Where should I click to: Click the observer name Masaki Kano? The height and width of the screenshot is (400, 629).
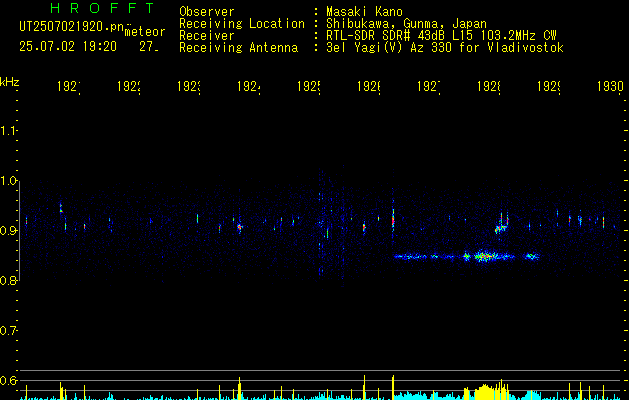pos(364,12)
